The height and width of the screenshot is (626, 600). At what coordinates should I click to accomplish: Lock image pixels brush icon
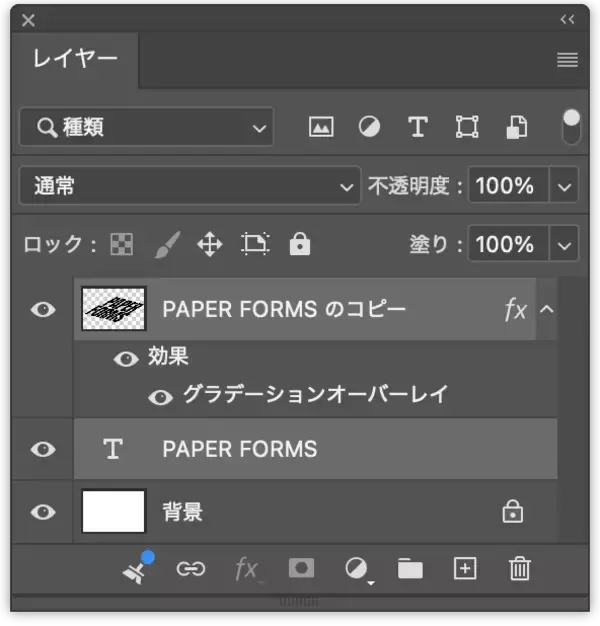click(167, 244)
